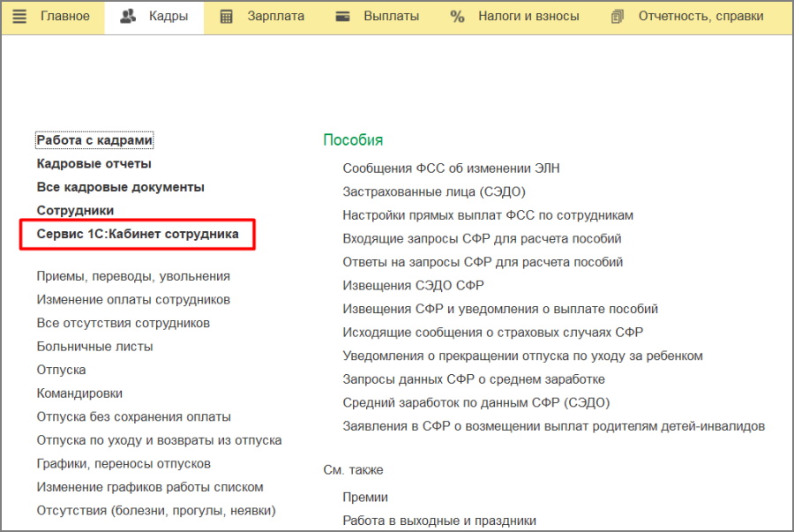Open Отпуска по уходу и возвраты из отпуска

(x=159, y=440)
